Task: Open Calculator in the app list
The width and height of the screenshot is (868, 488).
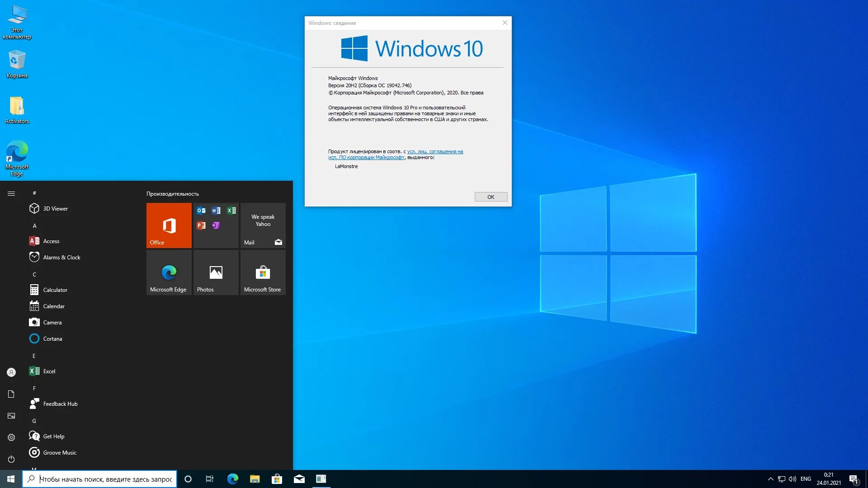Action: click(x=55, y=290)
